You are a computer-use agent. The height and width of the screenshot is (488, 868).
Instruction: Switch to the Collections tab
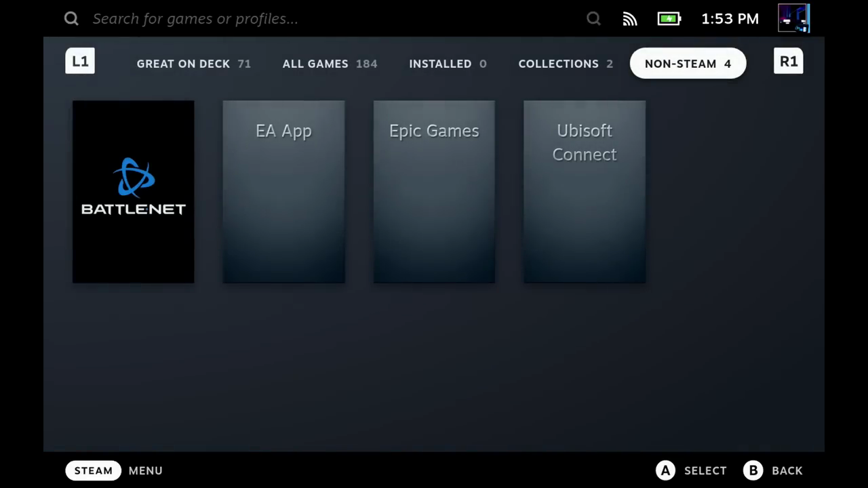[566, 64]
